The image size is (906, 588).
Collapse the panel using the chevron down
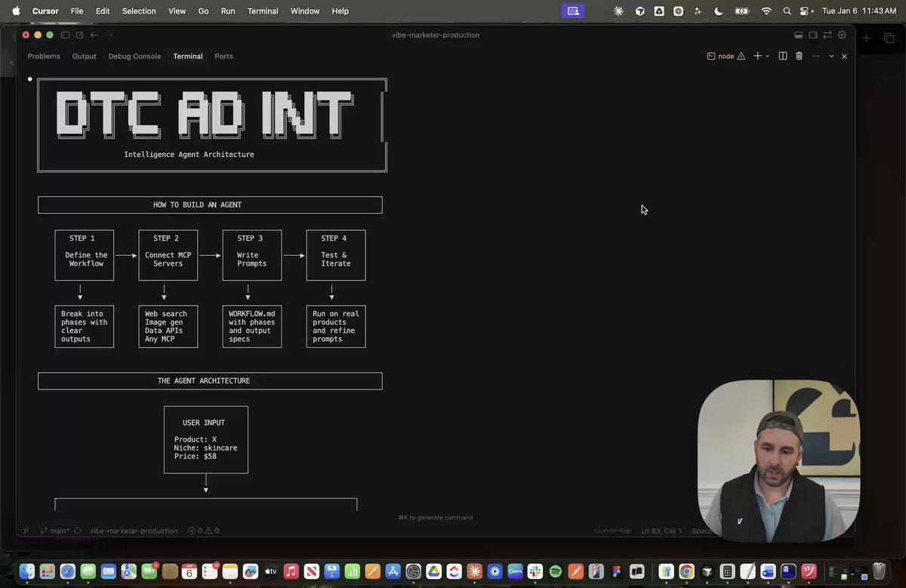click(x=831, y=57)
